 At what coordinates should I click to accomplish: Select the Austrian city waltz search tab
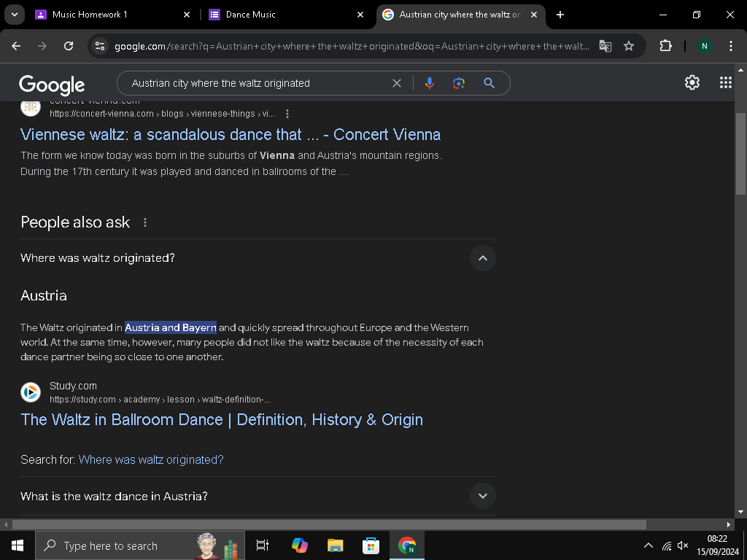point(460,15)
